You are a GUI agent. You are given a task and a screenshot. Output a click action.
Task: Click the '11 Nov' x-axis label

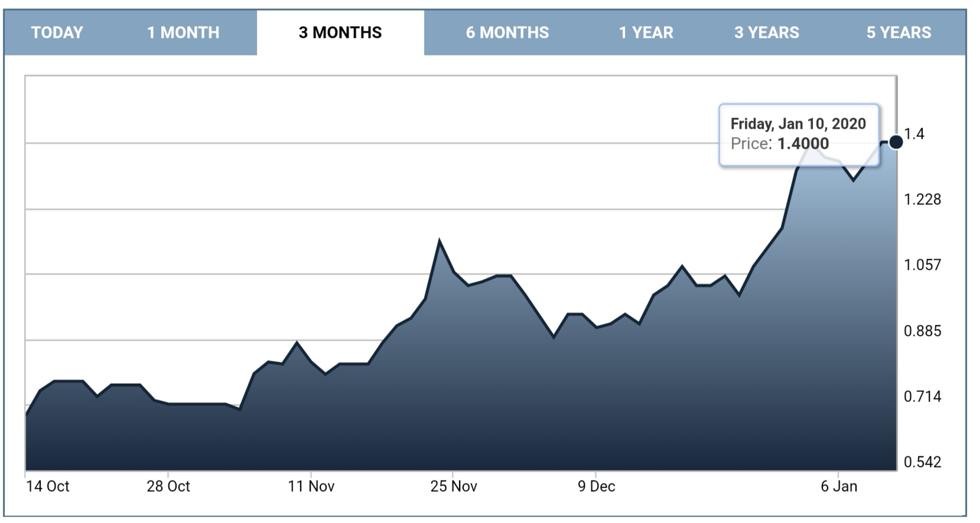click(x=311, y=486)
